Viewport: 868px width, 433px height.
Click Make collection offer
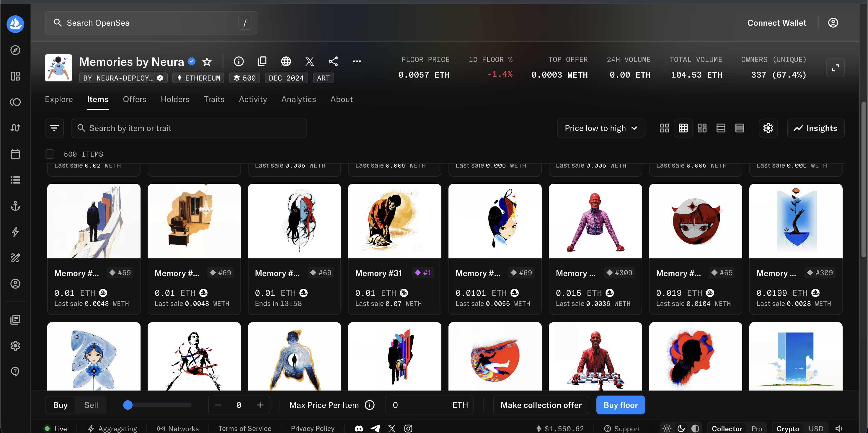tap(541, 405)
